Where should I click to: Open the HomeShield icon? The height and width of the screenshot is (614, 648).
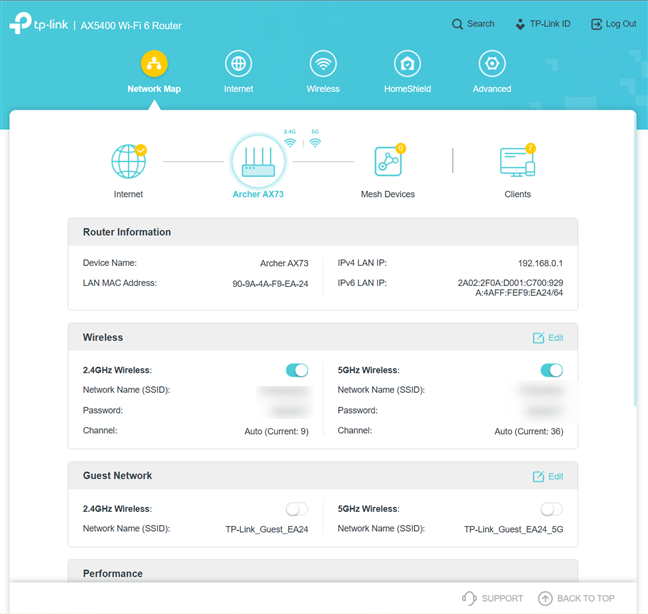pyautogui.click(x=407, y=64)
